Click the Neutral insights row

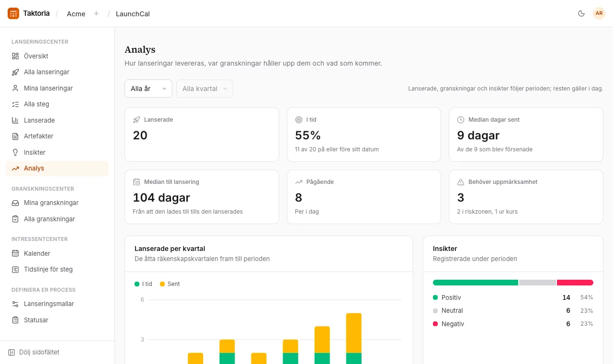[513, 311]
